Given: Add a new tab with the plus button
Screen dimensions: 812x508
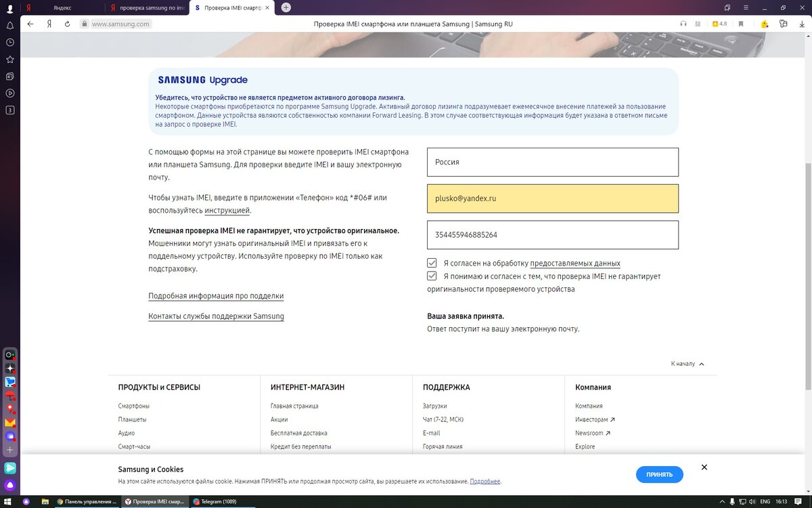Looking at the screenshot, I should 286,7.
